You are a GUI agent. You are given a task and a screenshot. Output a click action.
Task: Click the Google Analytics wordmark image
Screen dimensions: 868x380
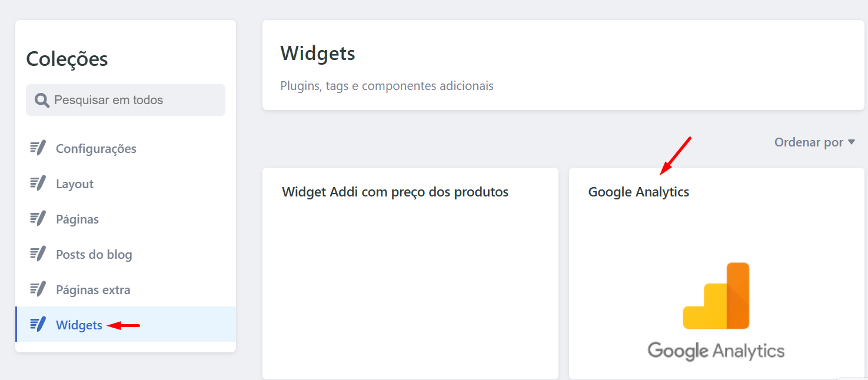click(716, 351)
